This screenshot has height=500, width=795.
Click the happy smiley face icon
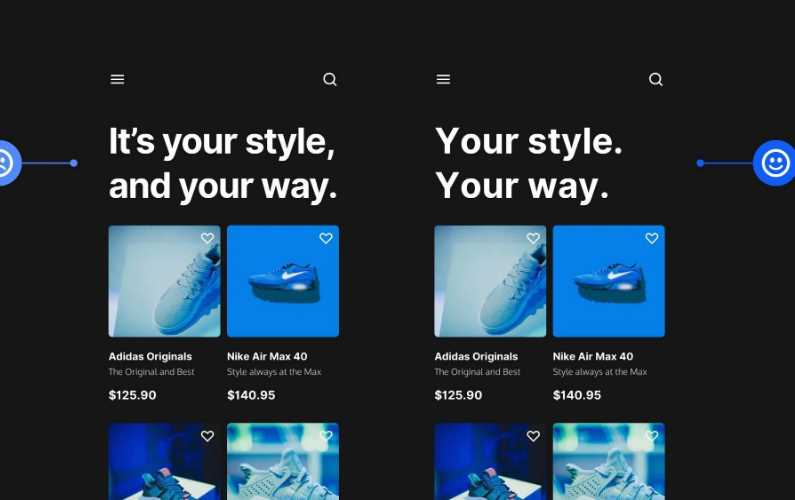click(x=775, y=163)
